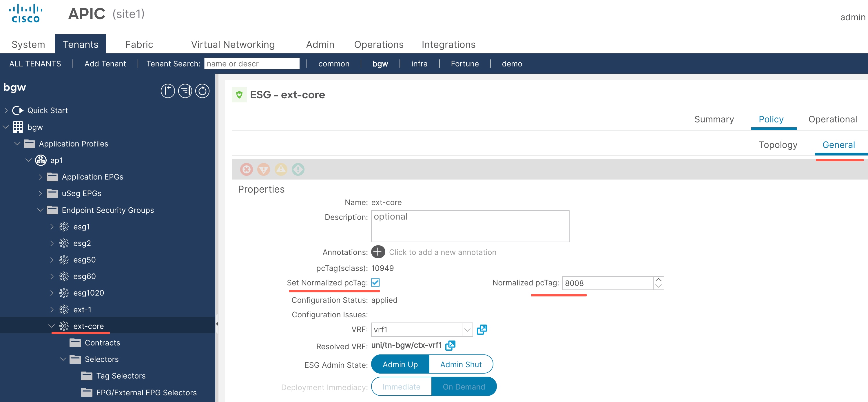
Task: Increase the Normalized pcTag stepper value
Action: (x=659, y=280)
